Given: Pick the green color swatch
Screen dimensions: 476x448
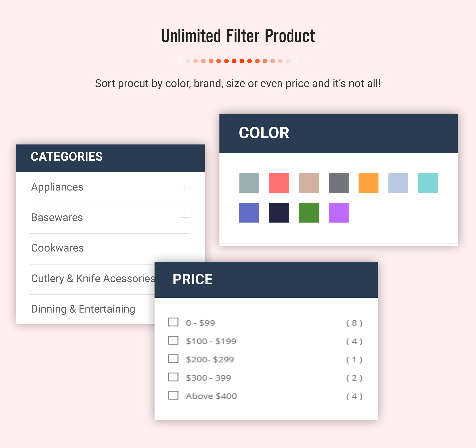Looking at the screenshot, I should (309, 213).
